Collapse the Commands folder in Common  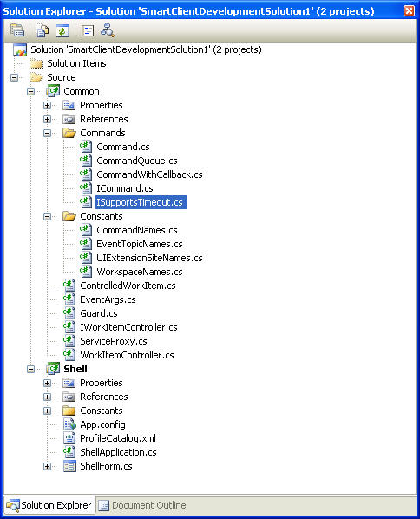pyautogui.click(x=48, y=133)
